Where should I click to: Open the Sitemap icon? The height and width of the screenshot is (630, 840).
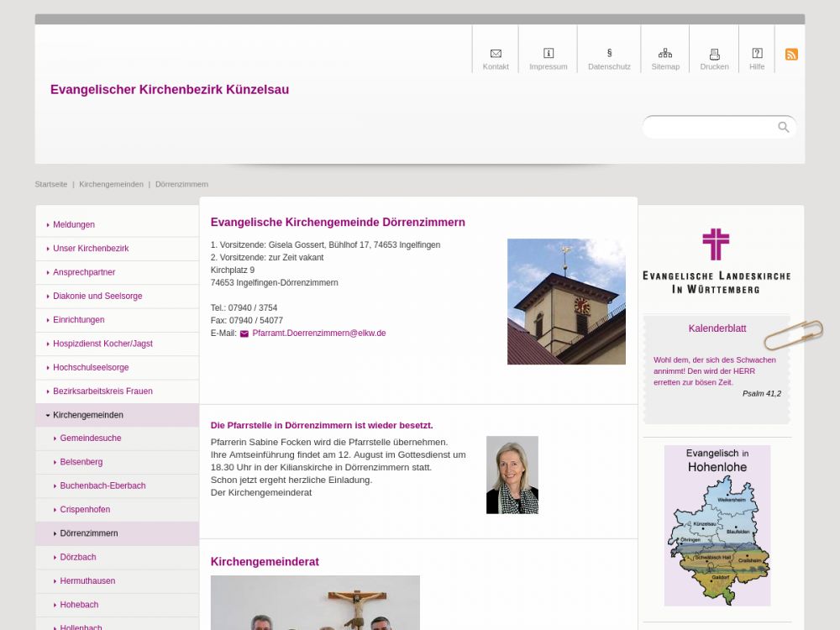[665, 54]
